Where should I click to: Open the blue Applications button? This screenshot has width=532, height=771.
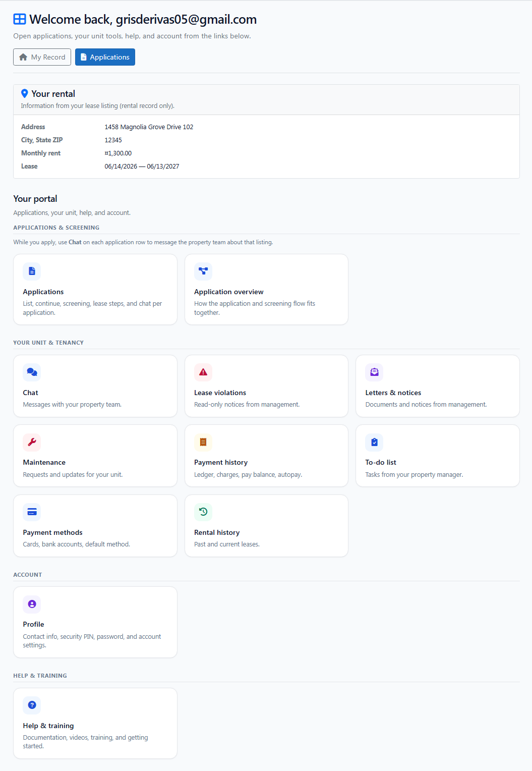pyautogui.click(x=105, y=57)
